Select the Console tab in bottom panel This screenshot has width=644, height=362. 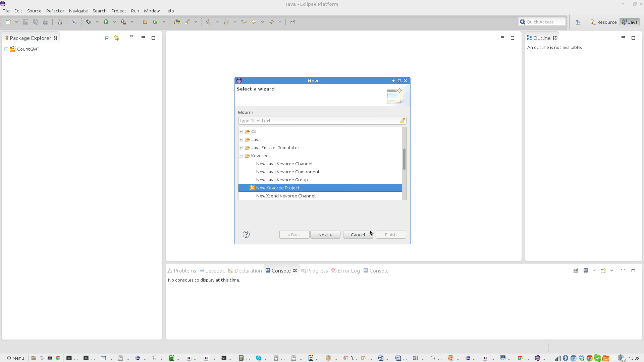click(281, 270)
